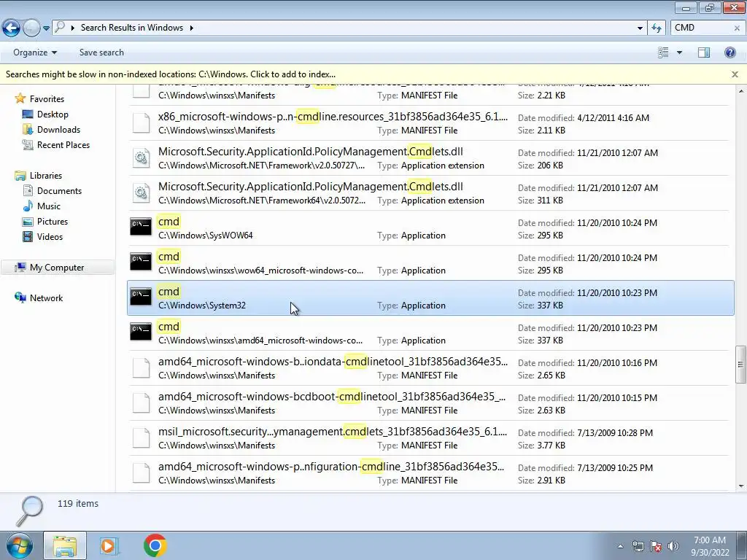Open the network tray icon
This screenshot has height=560, width=747.
(x=638, y=546)
